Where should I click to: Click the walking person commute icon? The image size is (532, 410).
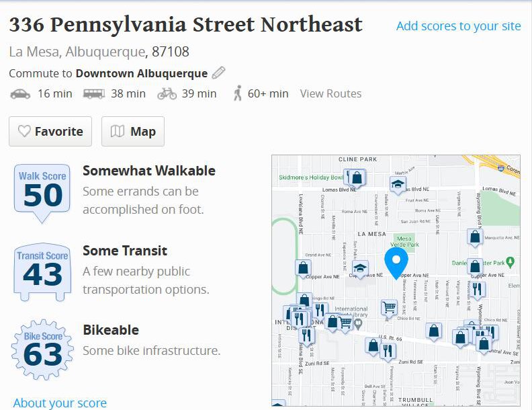(x=238, y=93)
